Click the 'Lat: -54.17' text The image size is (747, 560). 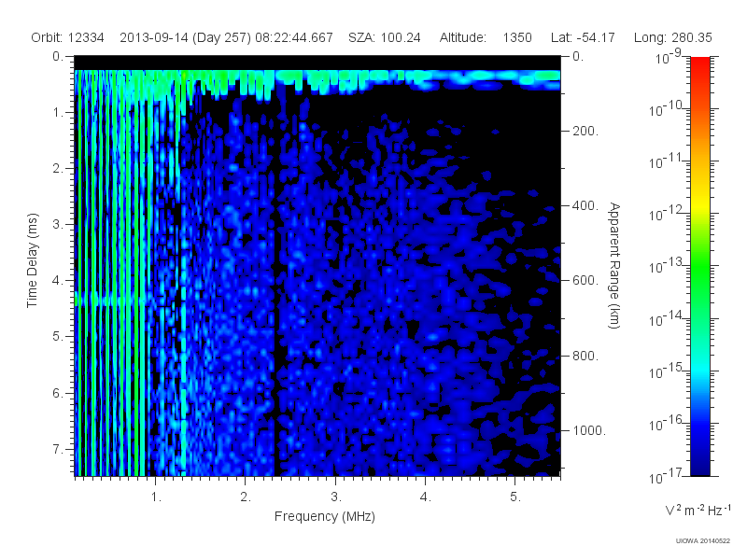pos(583,37)
